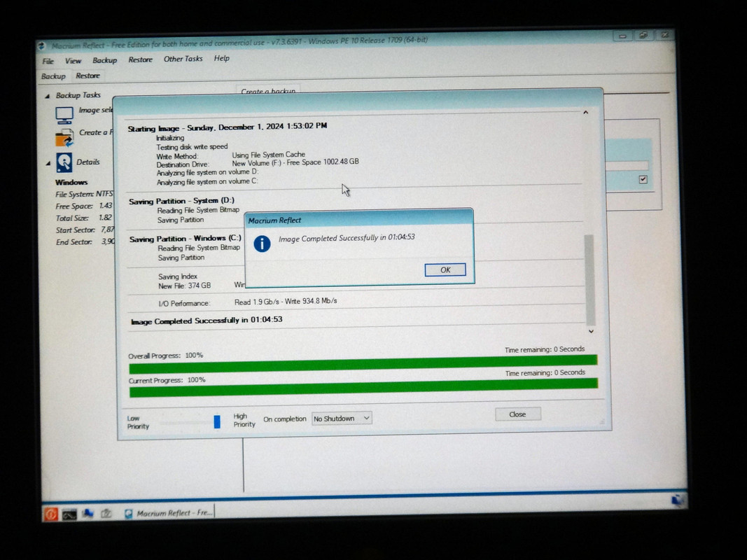Click the info icon in the completion dialog

pyautogui.click(x=262, y=244)
